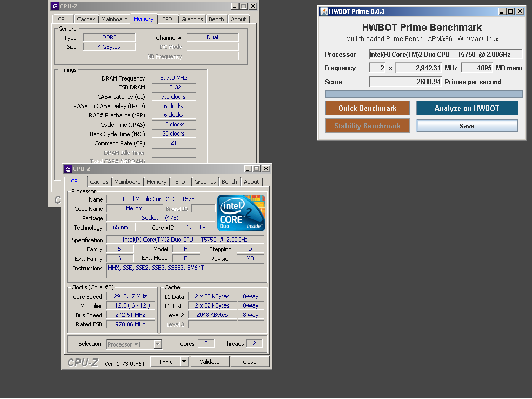Click Name field Intel Mobile Core 2 Duo T5750
The width and height of the screenshot is (532, 399).
click(x=160, y=199)
